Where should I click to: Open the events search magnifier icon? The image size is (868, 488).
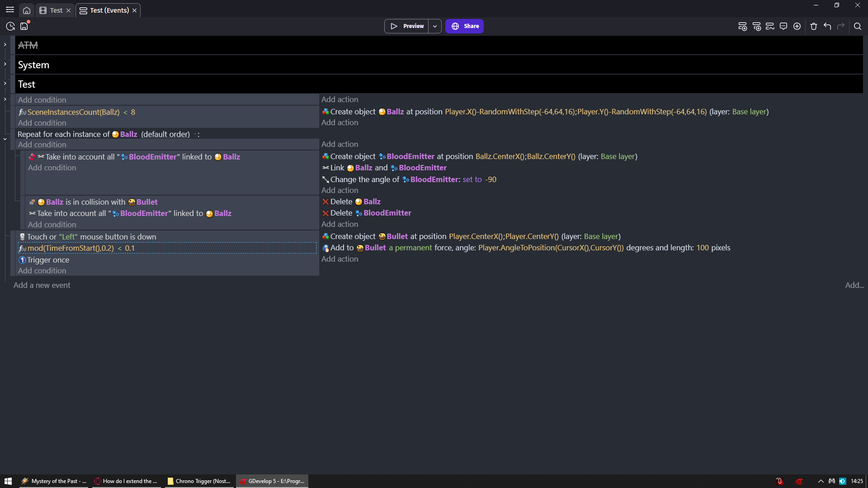(857, 26)
